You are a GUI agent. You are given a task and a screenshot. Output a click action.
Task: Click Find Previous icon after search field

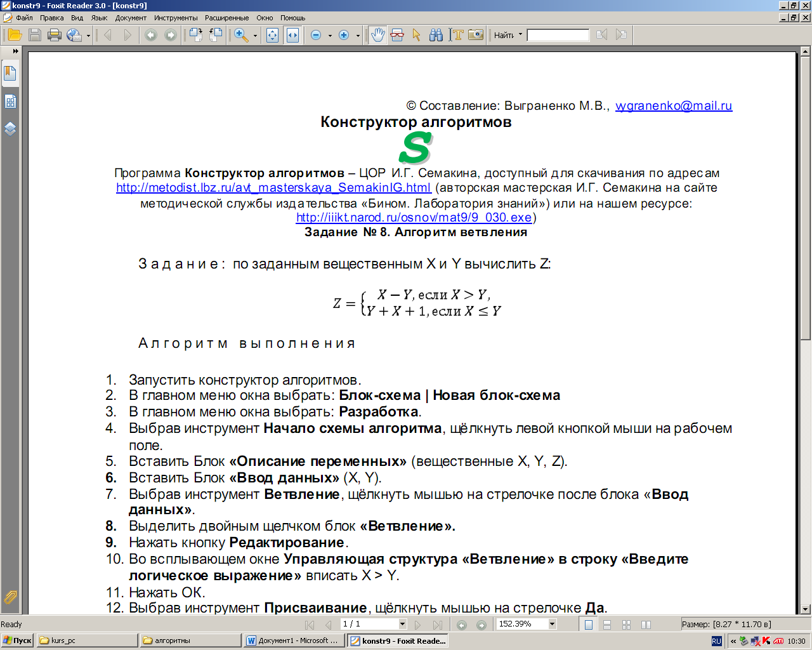click(601, 35)
